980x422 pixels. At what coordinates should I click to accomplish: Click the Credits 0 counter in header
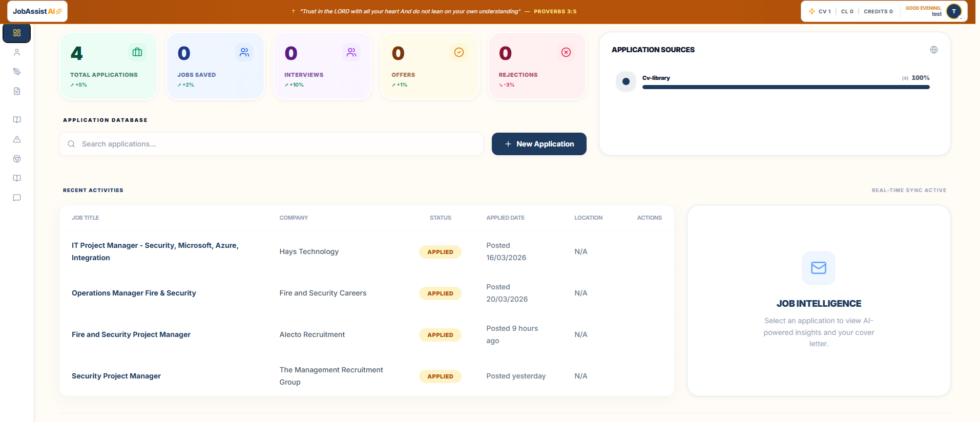(x=878, y=11)
